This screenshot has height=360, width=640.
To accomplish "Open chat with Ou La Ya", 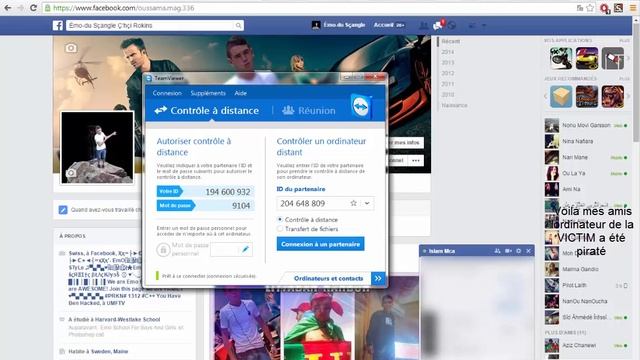I will click(x=586, y=173).
